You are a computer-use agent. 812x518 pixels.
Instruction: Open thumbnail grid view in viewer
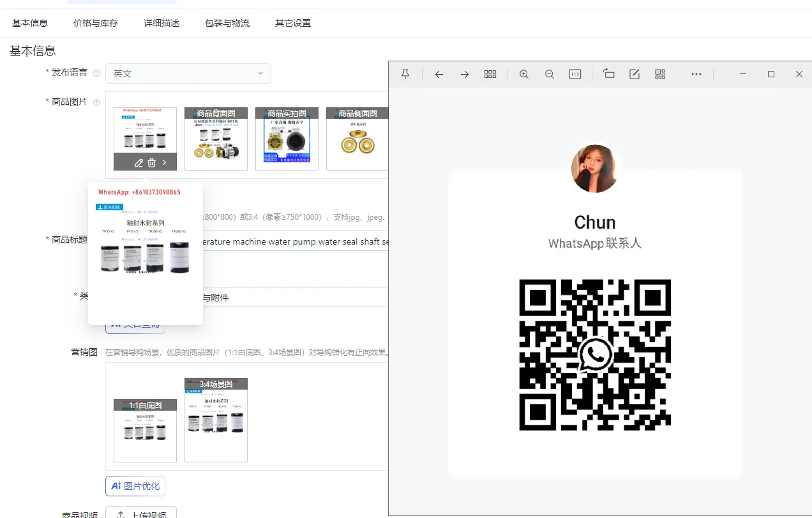click(490, 74)
